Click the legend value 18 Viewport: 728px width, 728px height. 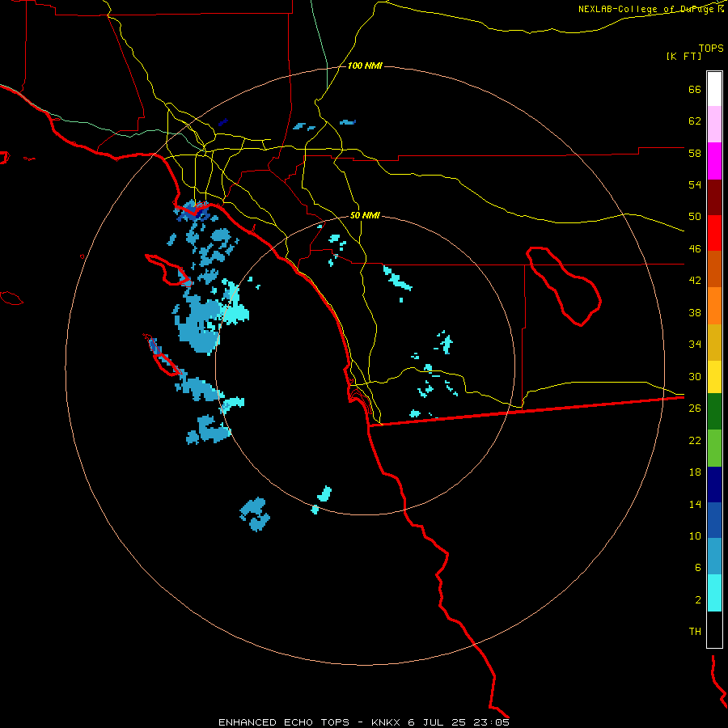[695, 472]
